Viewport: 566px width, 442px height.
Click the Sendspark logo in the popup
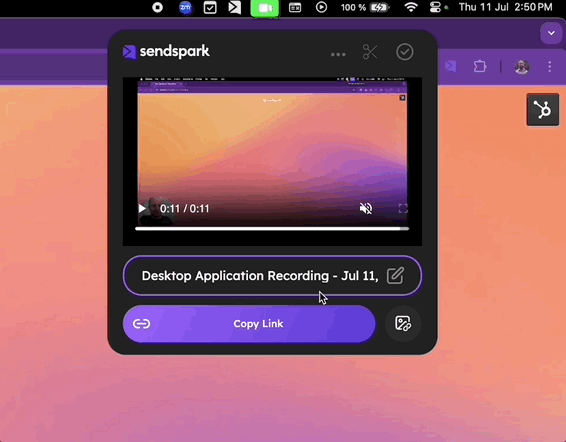click(166, 52)
